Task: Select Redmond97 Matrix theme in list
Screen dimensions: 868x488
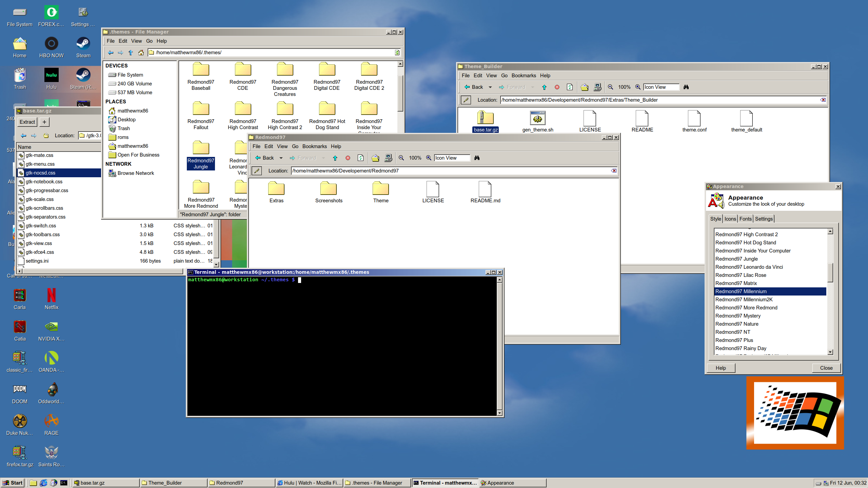Action: 770,283
